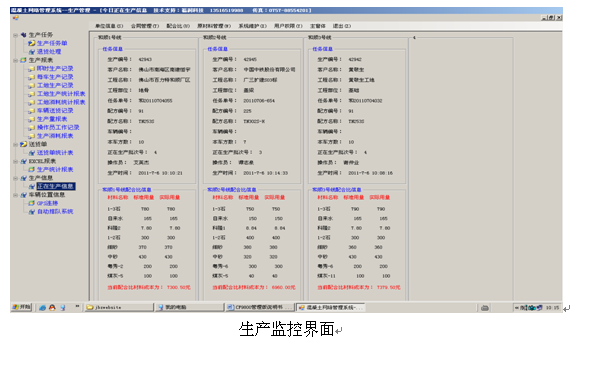Show more quick launch items chevron

pos(78,306)
